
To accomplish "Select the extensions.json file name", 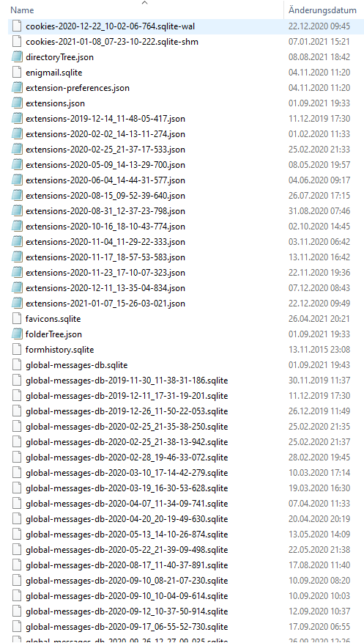I will pyautogui.click(x=55, y=103).
